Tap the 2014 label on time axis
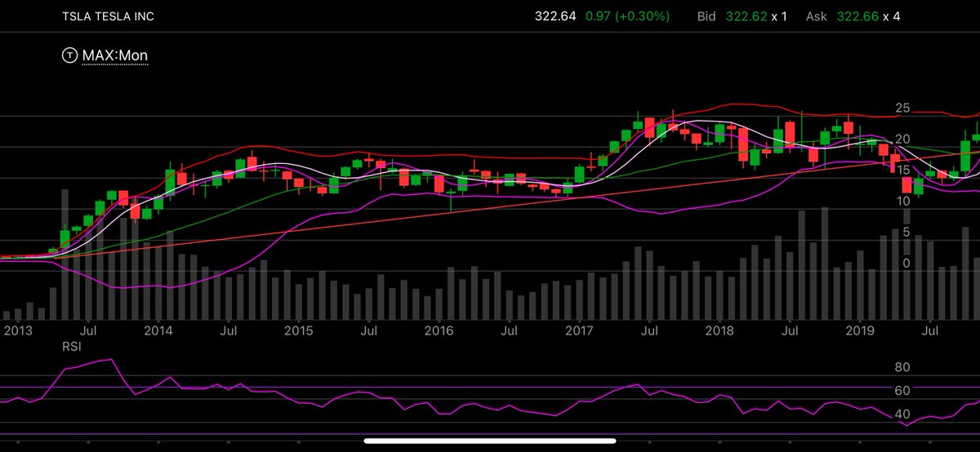Image resolution: width=980 pixels, height=452 pixels. [158, 331]
